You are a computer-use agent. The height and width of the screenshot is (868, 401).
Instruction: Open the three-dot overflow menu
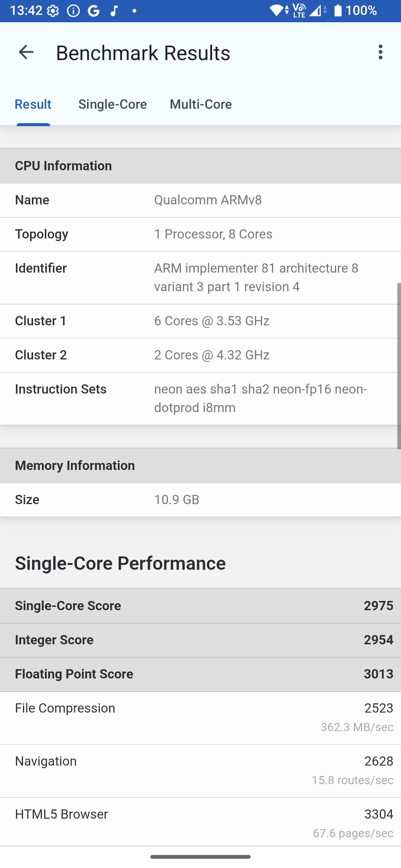pos(380,52)
